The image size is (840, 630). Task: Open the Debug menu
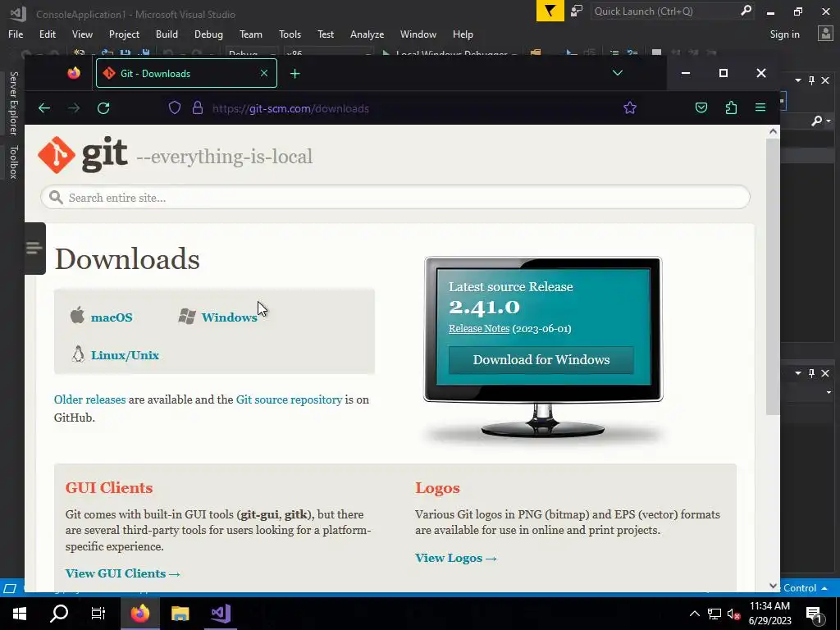[x=208, y=34]
